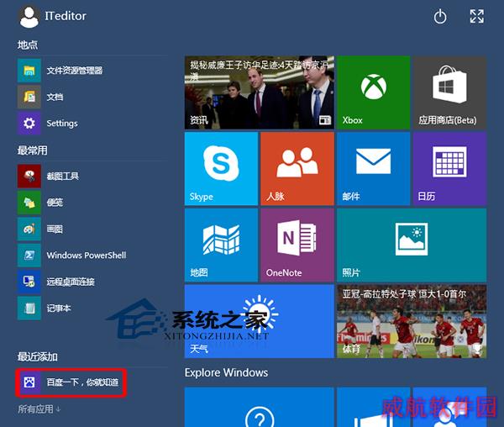Click the Settings label text
504x427 pixels.
click(x=62, y=124)
